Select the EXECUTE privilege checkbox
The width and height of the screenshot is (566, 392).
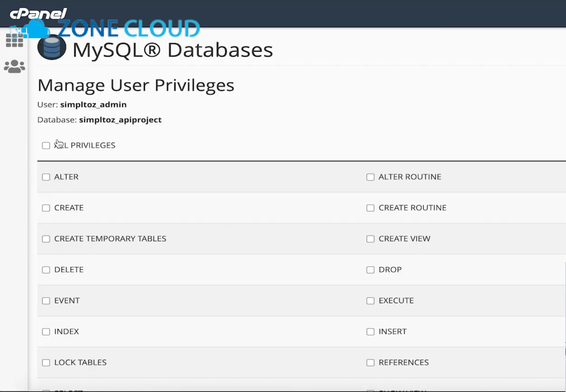click(370, 301)
